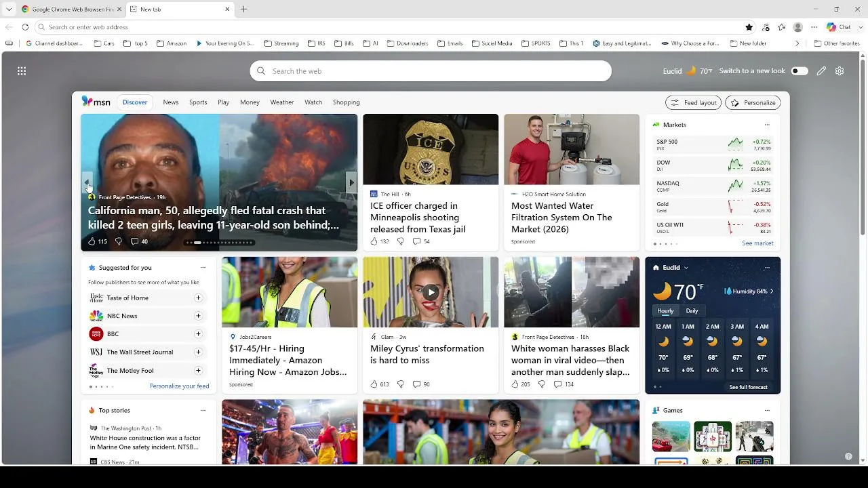Image resolution: width=868 pixels, height=488 pixels.
Task: Follow Taste of Home publisher
Action: click(198, 298)
